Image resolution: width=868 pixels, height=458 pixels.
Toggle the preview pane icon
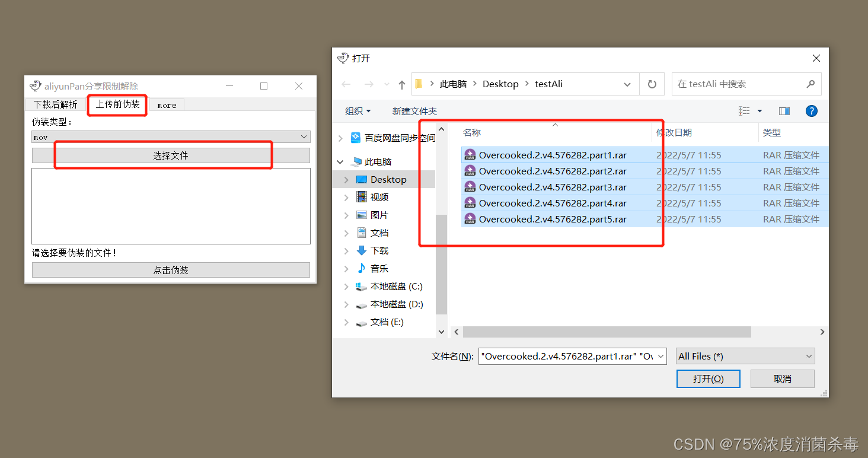tap(784, 111)
